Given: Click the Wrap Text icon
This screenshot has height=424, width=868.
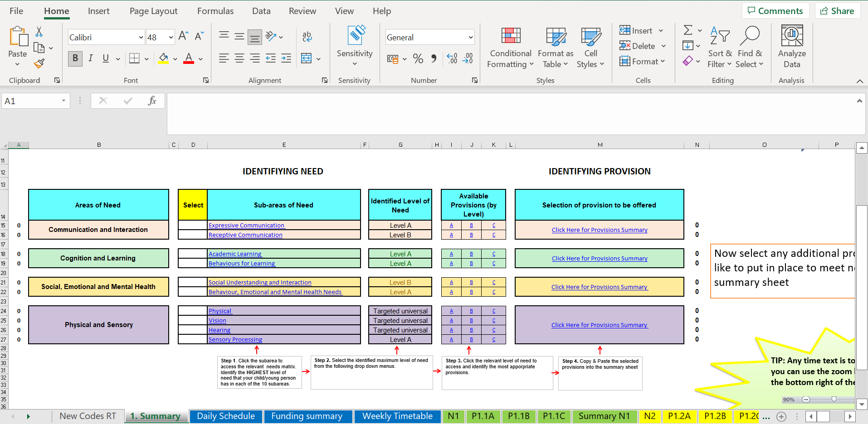Looking at the screenshot, I should click(307, 37).
